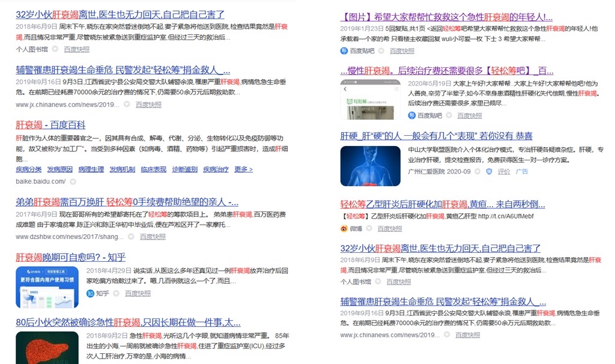Expand the dropdown after 个人图书馆 in left column
615x364 pixels.
tap(55, 49)
